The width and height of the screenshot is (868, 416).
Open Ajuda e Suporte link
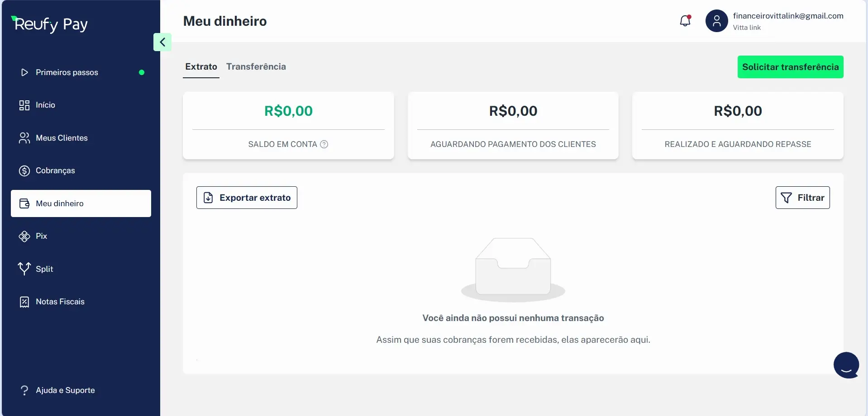(65, 390)
